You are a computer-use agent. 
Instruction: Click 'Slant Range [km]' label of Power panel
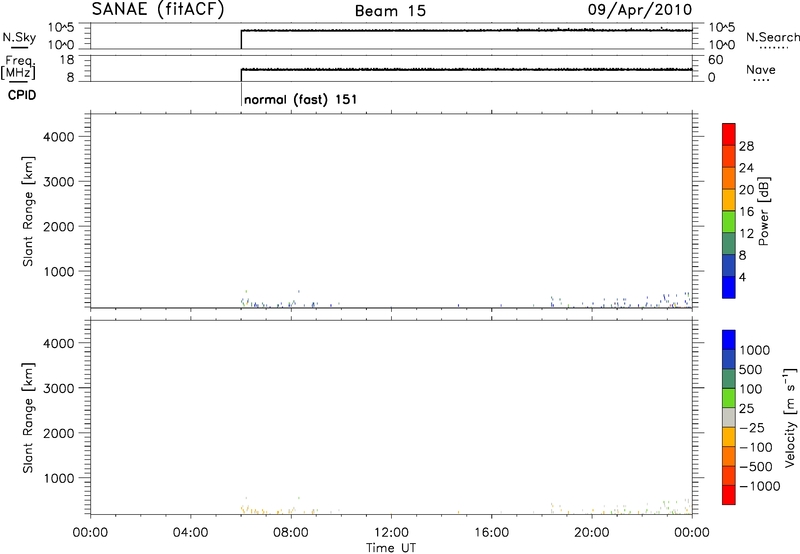(x=28, y=211)
